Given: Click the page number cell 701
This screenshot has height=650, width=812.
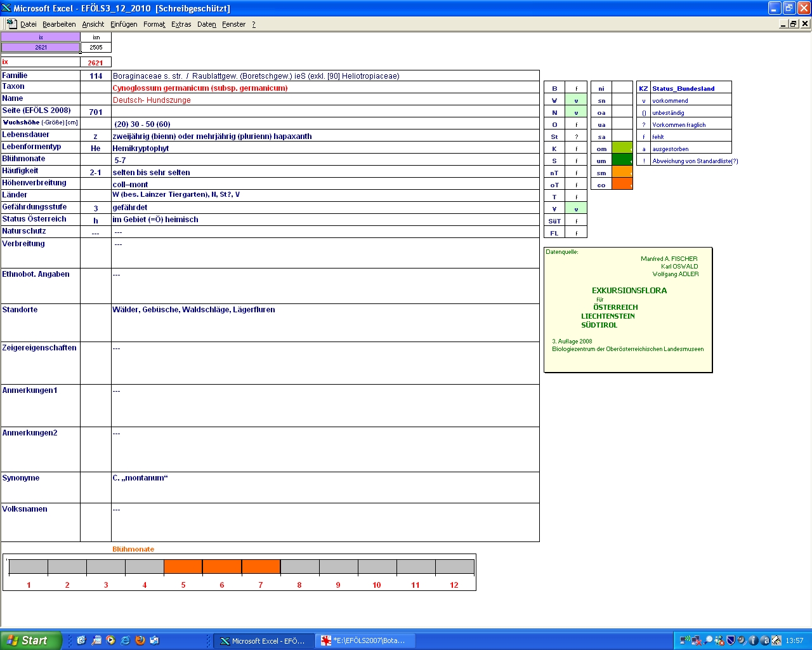Looking at the screenshot, I should coord(96,112).
